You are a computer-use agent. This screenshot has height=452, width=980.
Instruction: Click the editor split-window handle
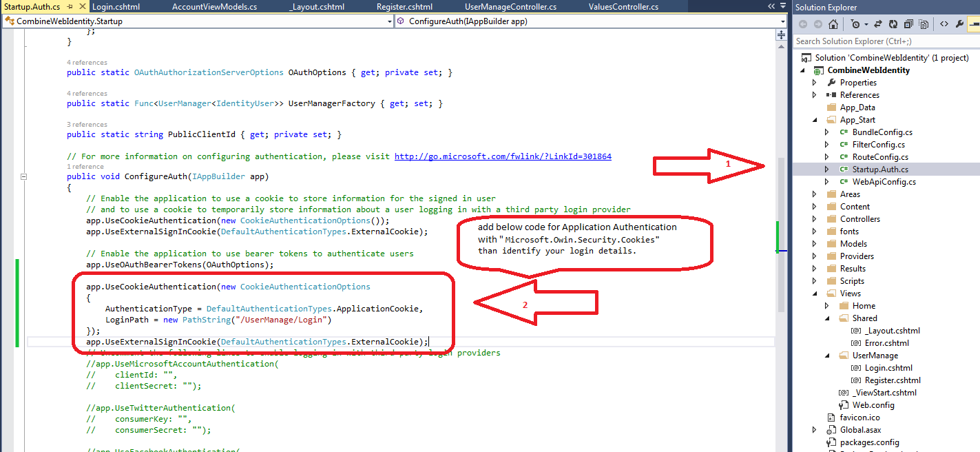click(x=782, y=33)
